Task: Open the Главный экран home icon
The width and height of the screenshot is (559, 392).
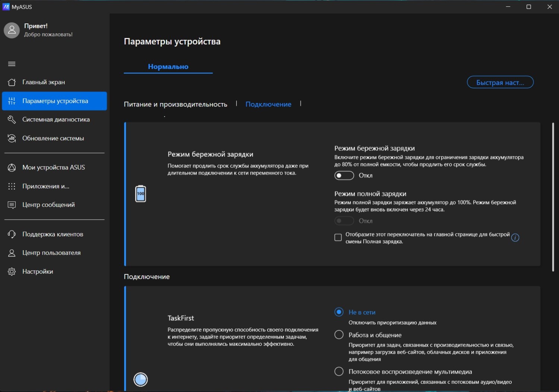Action: click(x=12, y=82)
